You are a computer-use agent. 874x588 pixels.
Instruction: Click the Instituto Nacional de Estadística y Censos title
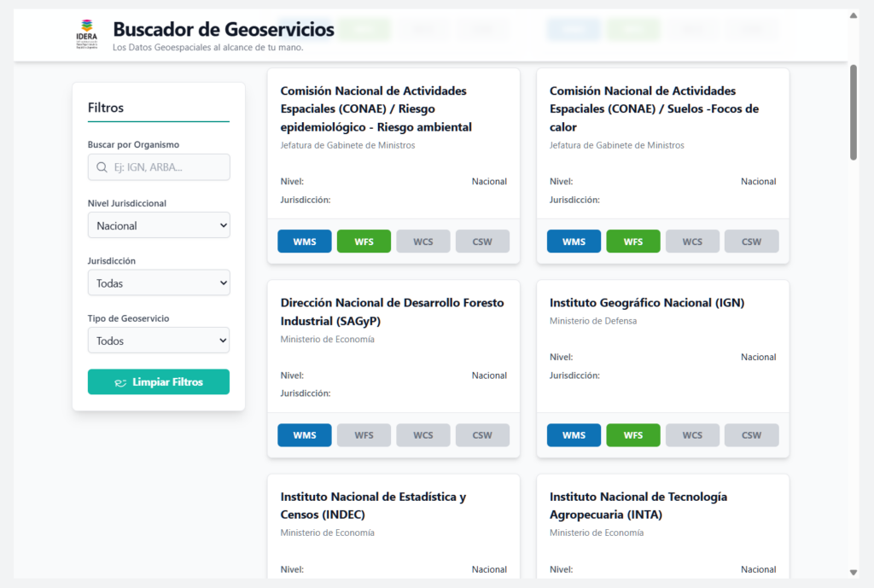(373, 505)
